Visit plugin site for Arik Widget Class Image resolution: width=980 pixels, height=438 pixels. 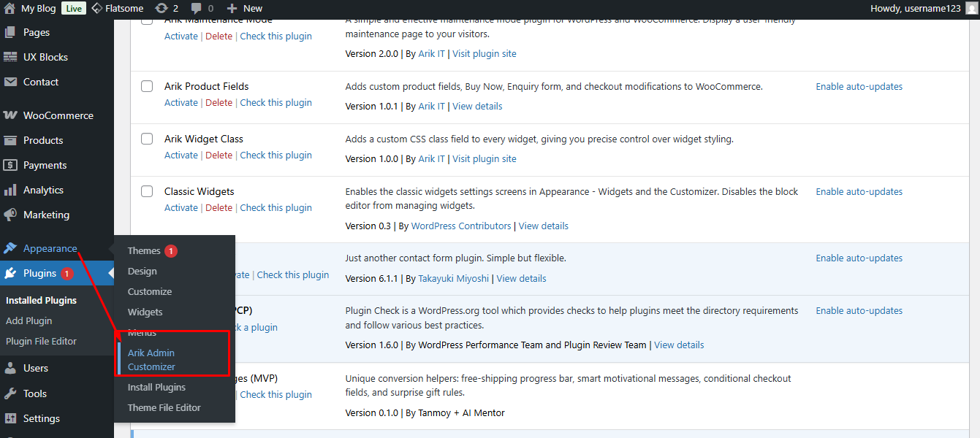coord(485,158)
